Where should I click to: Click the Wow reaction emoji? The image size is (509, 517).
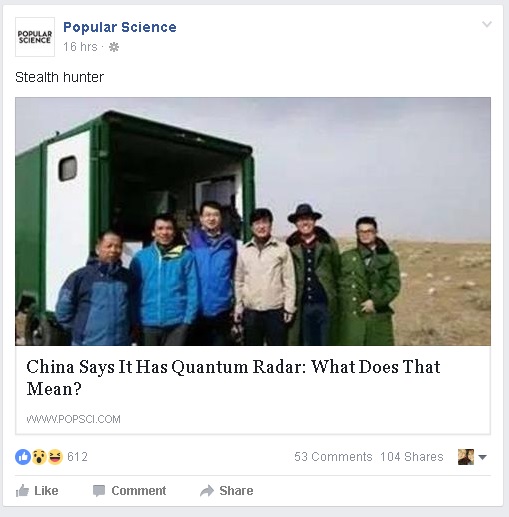point(39,457)
